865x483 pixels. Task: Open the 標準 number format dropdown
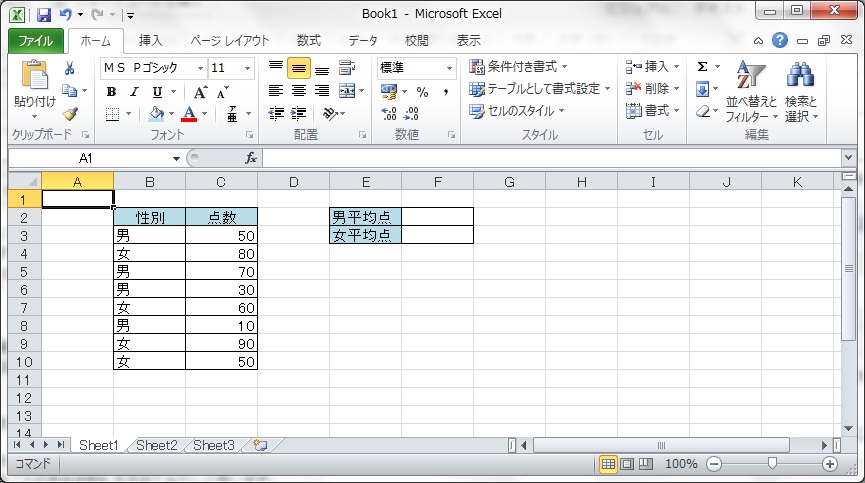[x=449, y=68]
